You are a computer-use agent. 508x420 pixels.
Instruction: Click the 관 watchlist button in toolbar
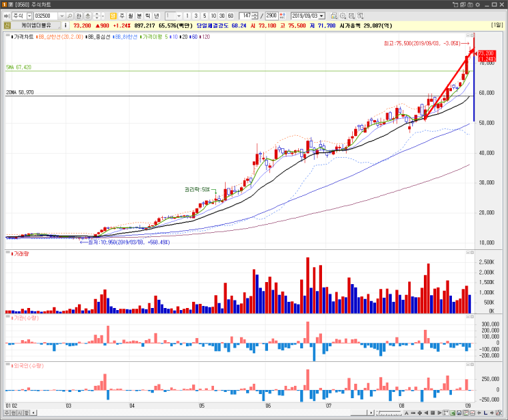point(79,16)
